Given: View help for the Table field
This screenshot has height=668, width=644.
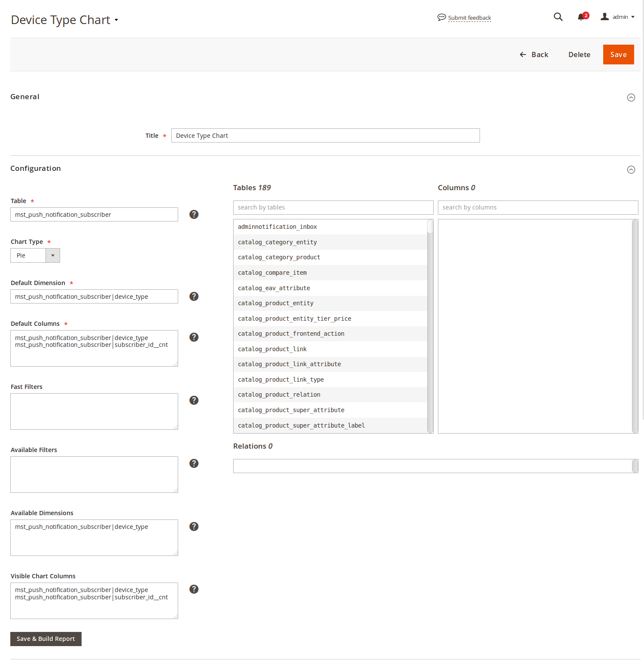Looking at the screenshot, I should click(x=194, y=214).
